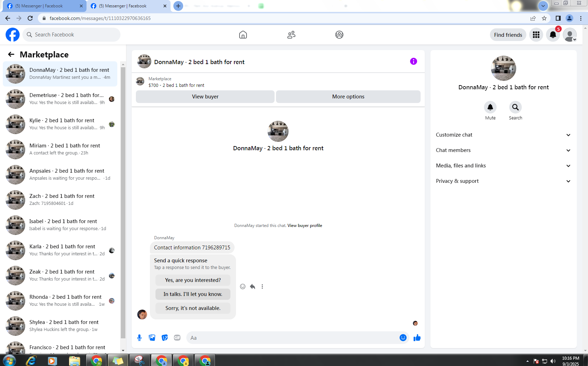Open the Anpsales conversation
Screen dimensions: 588x366
pyautogui.click(x=60, y=175)
